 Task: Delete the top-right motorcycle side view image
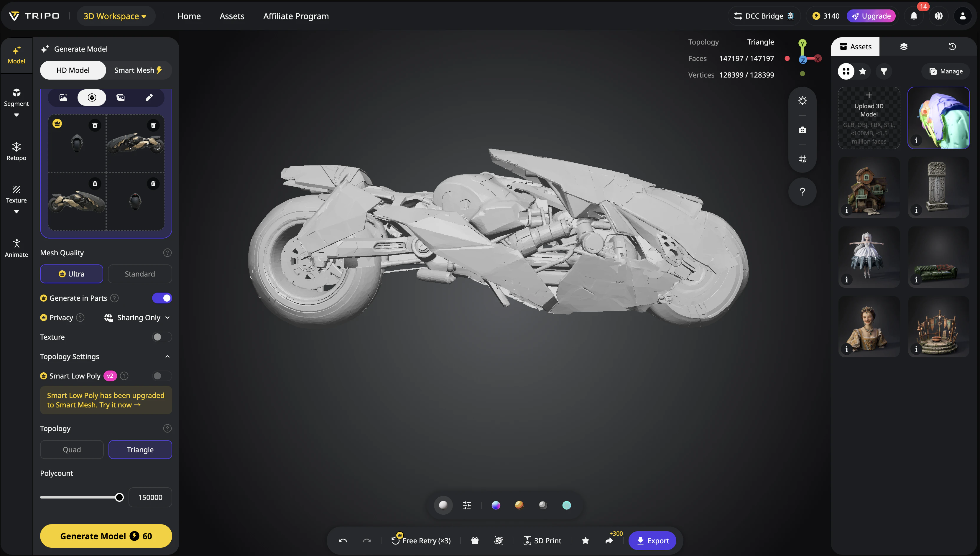pos(153,125)
